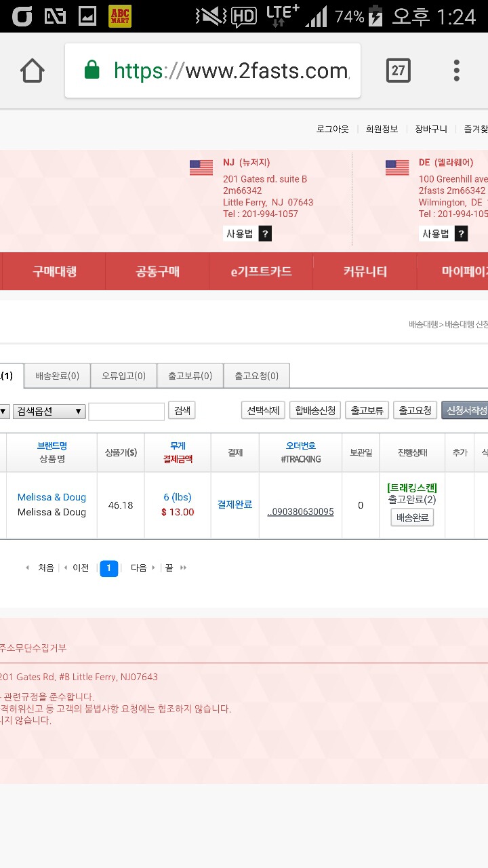Tap the ABC Mart notification icon
Screen dimensions: 488x868
[x=120, y=16]
